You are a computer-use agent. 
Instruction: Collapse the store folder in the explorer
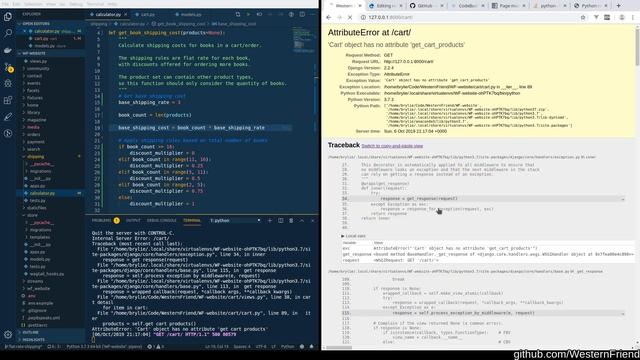coord(31,215)
